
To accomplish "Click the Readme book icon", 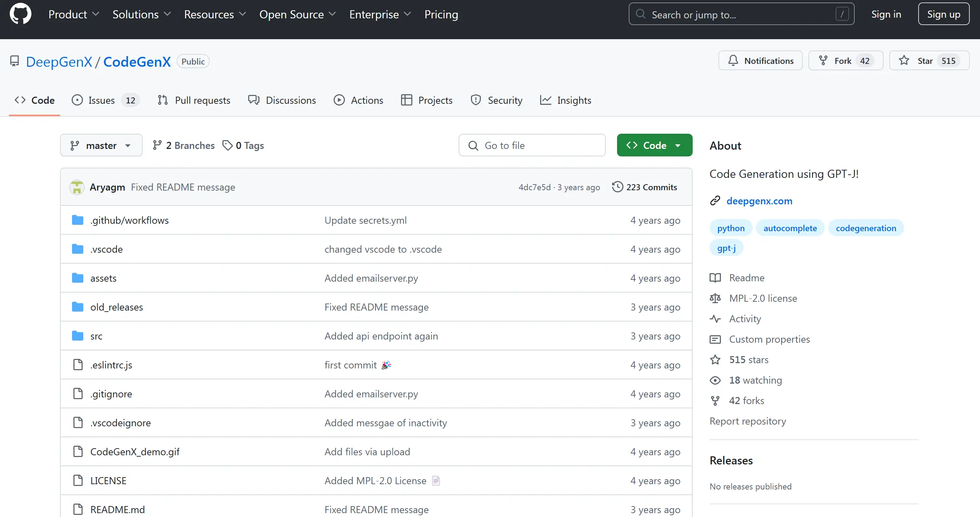I will click(715, 278).
